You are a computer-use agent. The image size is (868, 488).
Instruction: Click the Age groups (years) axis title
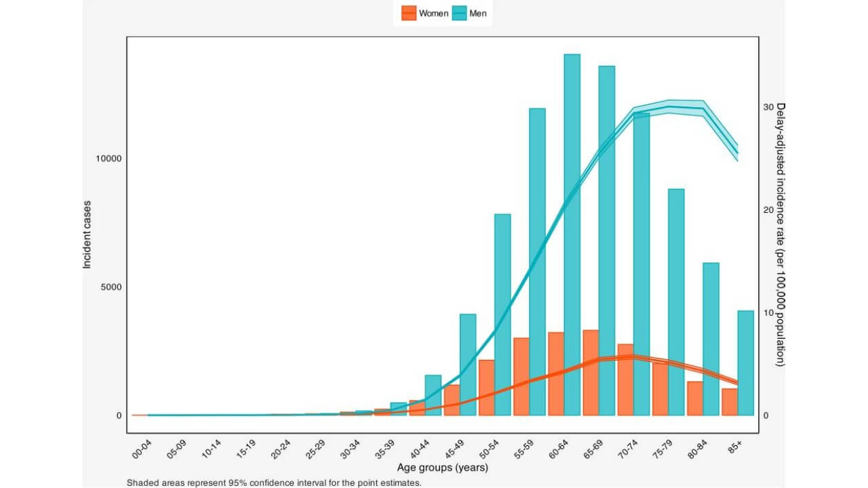tap(442, 468)
